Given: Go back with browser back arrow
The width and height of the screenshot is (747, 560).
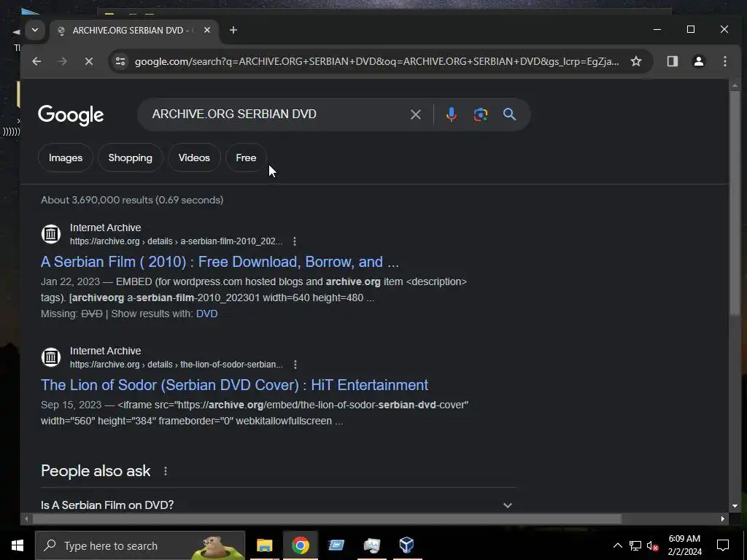Looking at the screenshot, I should click(x=36, y=61).
